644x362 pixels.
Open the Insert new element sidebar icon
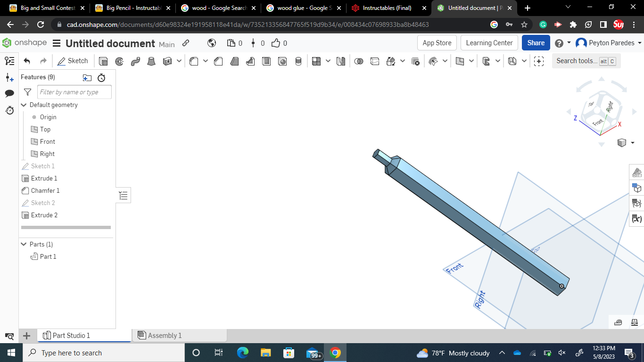click(9, 77)
